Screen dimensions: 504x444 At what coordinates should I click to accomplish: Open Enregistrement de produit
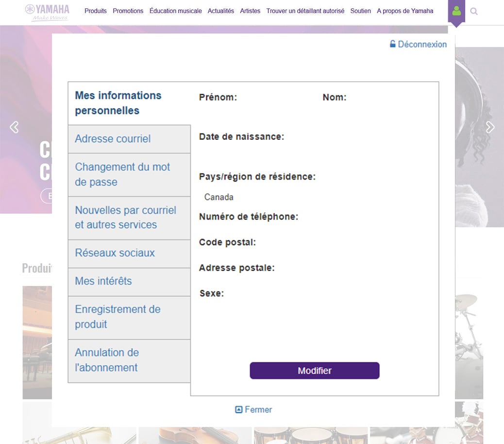tap(117, 317)
